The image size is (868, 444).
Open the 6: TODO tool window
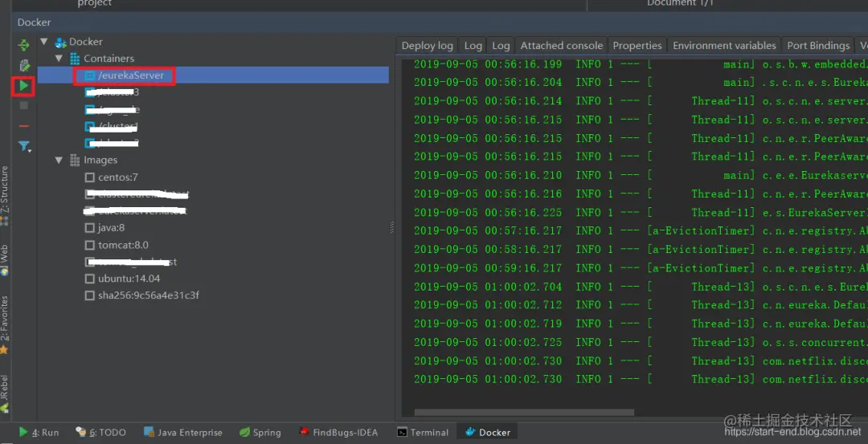point(100,433)
